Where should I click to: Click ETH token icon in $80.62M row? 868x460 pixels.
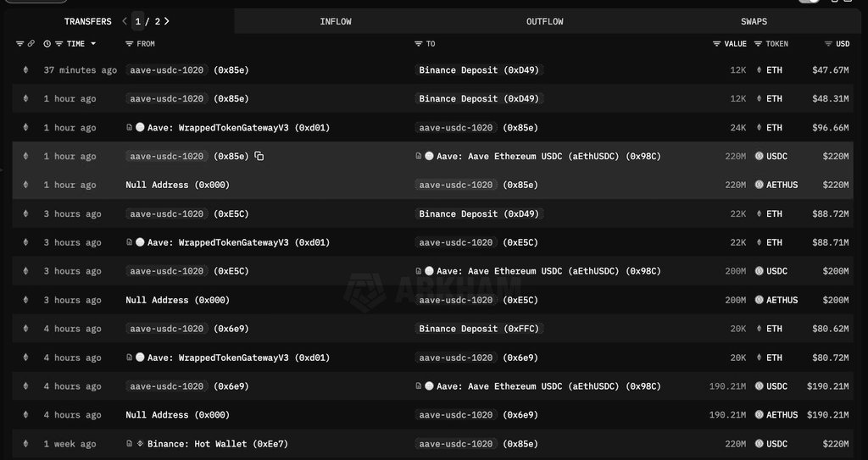point(759,328)
